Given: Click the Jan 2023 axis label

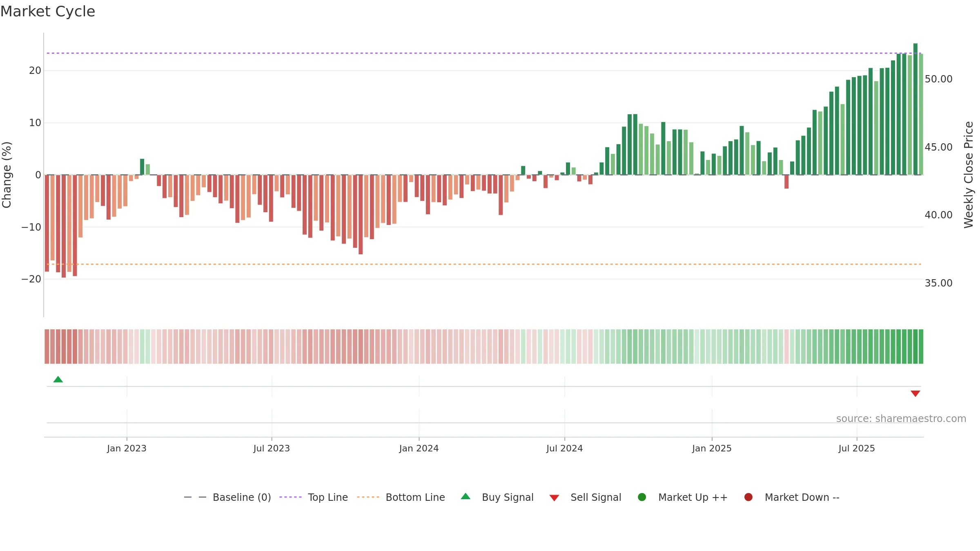Looking at the screenshot, I should 127,448.
